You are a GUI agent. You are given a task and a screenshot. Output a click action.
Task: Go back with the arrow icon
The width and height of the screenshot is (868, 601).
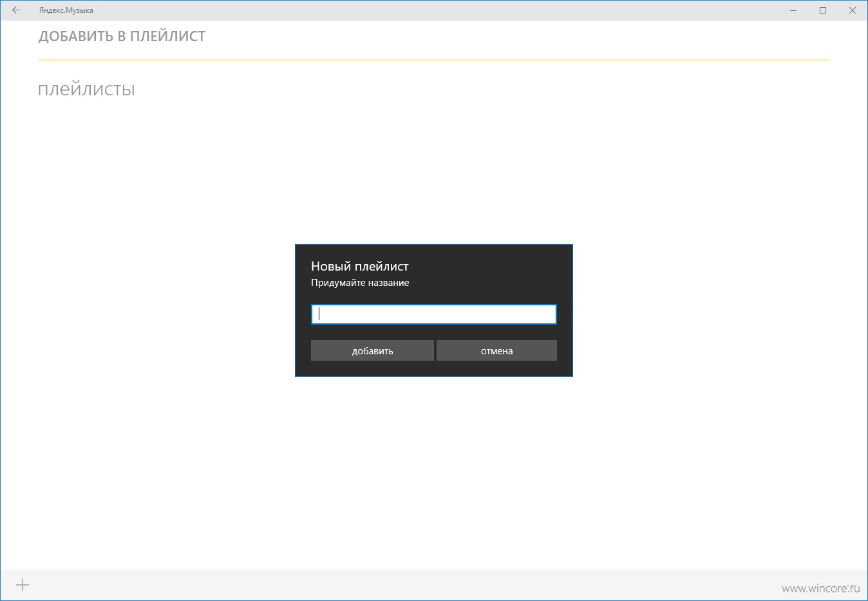pyautogui.click(x=16, y=10)
